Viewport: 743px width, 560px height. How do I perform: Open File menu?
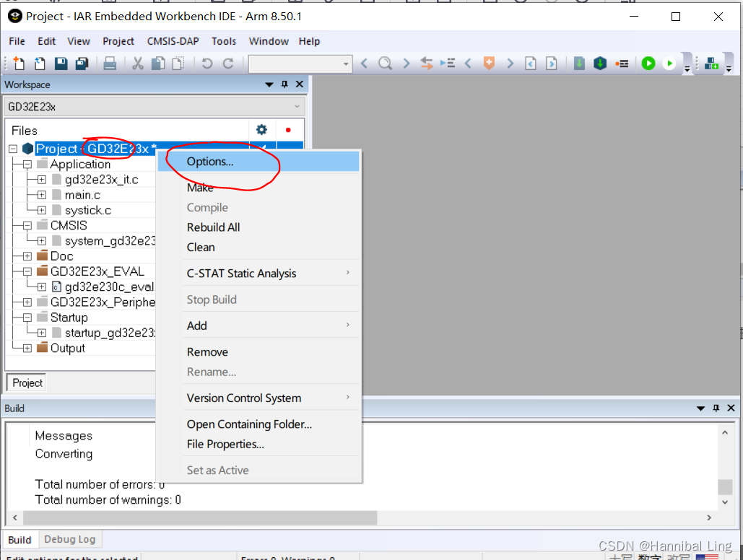click(17, 41)
